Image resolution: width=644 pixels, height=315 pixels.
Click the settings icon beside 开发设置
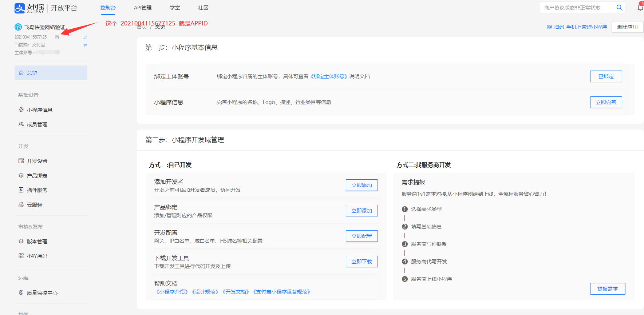[x=21, y=161]
